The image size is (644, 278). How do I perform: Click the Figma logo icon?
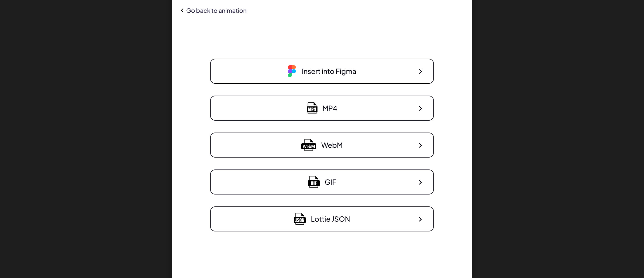tap(292, 71)
